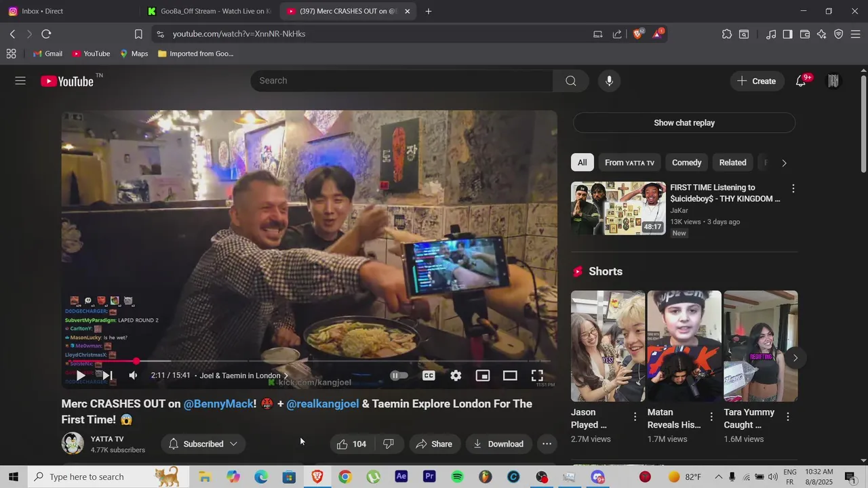This screenshot has width=868, height=488.
Task: Dislike the video
Action: pyautogui.click(x=389, y=444)
